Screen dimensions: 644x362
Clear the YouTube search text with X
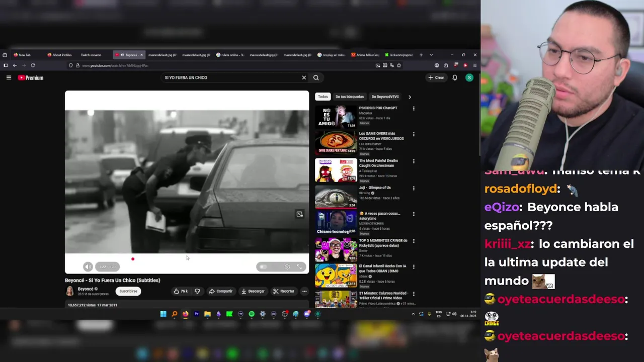pos(304,77)
